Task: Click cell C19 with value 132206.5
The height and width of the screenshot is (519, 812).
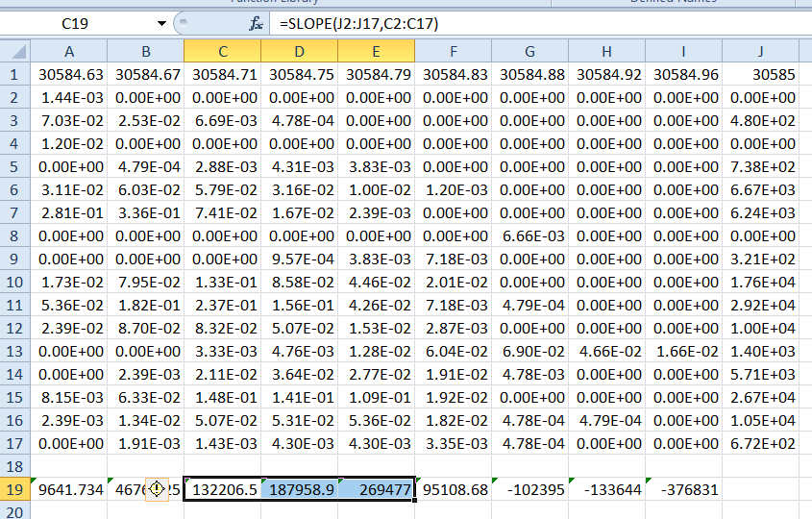Action: [222, 489]
